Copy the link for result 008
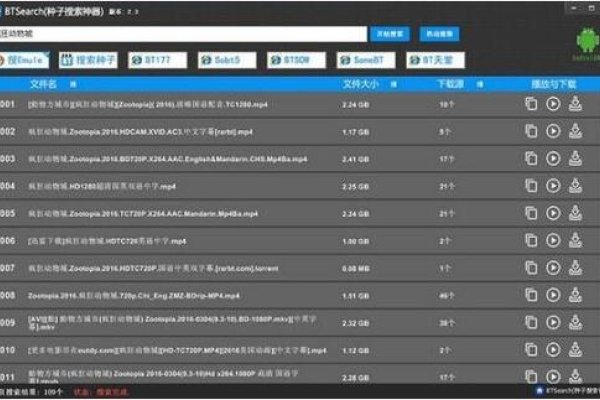Image resolution: width=600 pixels, height=400 pixels. click(531, 296)
